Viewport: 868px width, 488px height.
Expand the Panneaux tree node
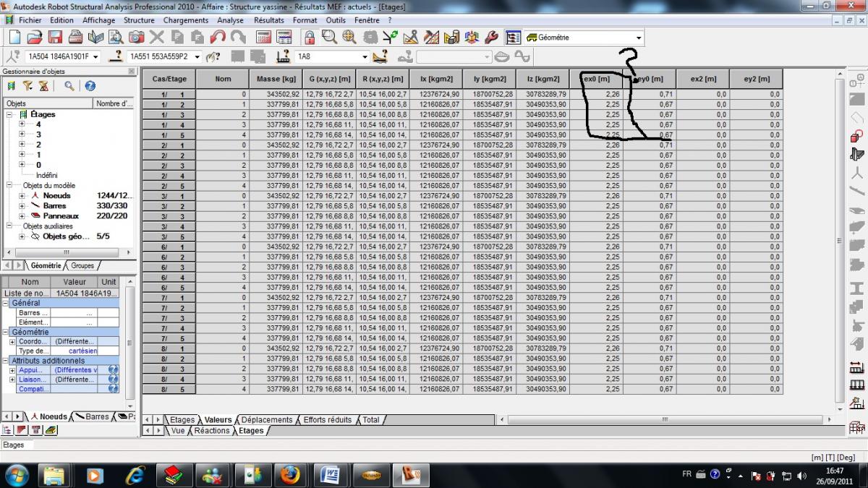point(22,215)
